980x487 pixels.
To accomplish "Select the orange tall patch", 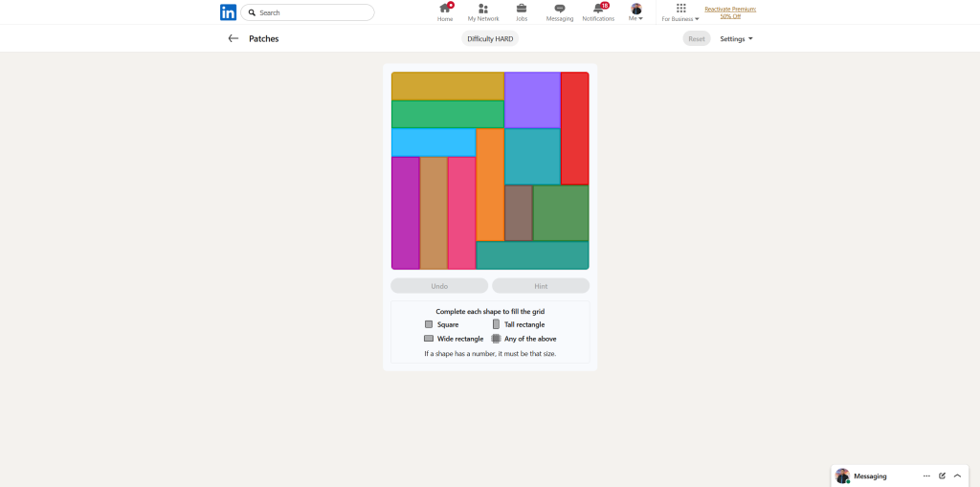I will pos(490,185).
